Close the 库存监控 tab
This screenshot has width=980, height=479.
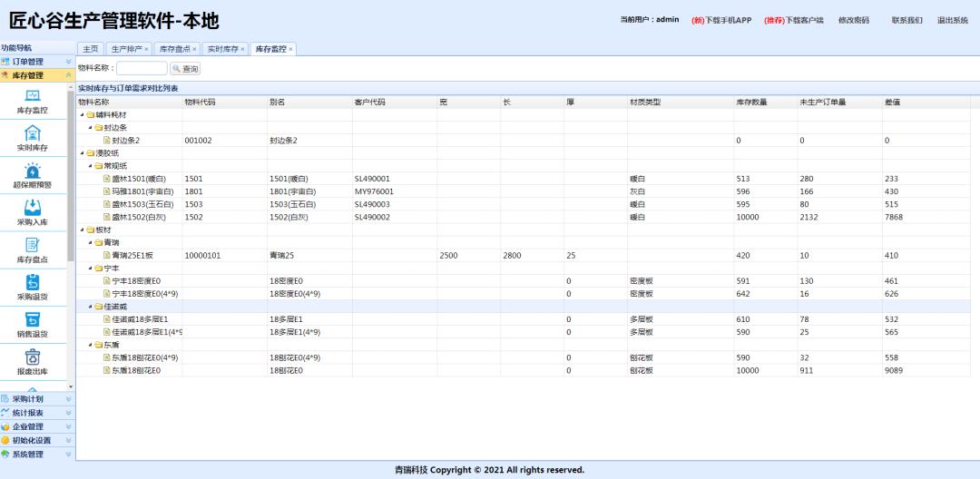pyautogui.click(x=290, y=49)
